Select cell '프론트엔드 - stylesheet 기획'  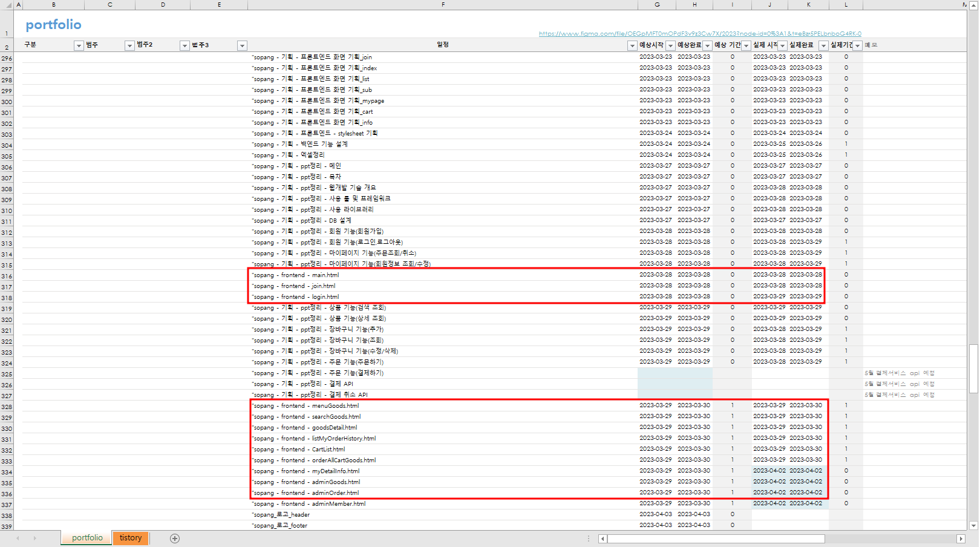click(x=443, y=134)
